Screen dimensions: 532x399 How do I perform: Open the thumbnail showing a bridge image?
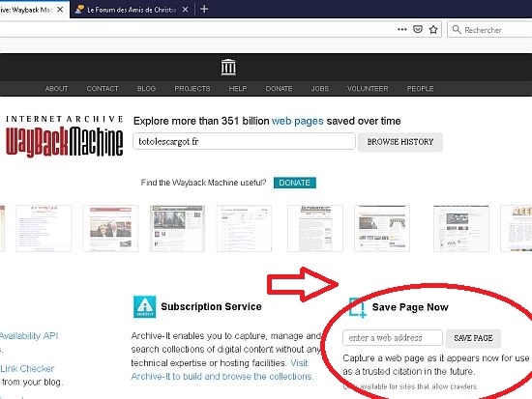(x=382, y=228)
